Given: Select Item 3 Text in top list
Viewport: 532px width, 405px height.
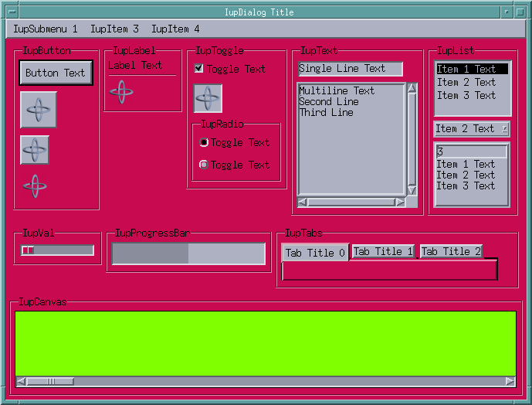Looking at the screenshot, I should pyautogui.click(x=473, y=96).
